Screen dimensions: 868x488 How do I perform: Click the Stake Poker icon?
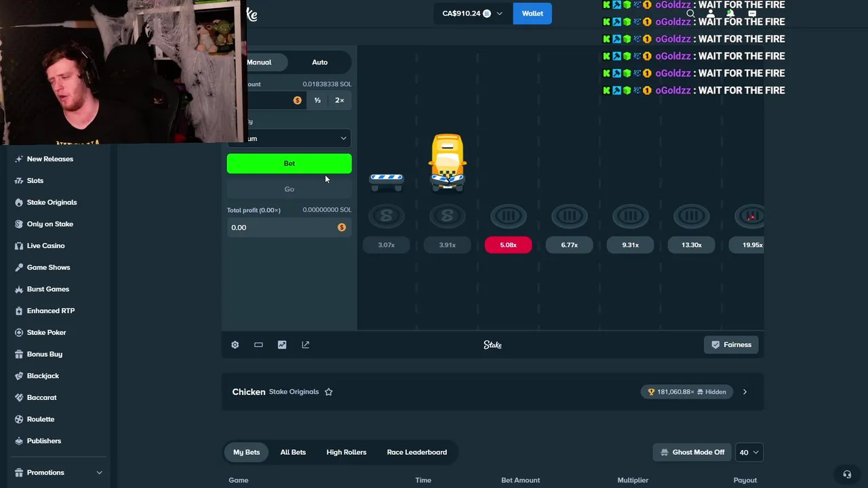point(19,332)
